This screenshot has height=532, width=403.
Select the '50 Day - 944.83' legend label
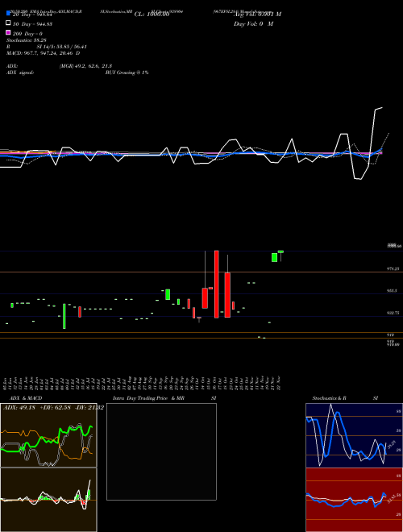click(x=32, y=24)
